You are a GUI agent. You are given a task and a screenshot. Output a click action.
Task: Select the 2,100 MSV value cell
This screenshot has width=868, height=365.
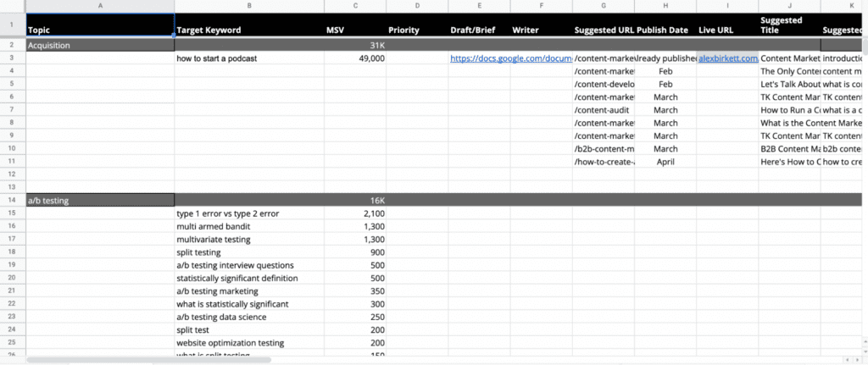(355, 213)
